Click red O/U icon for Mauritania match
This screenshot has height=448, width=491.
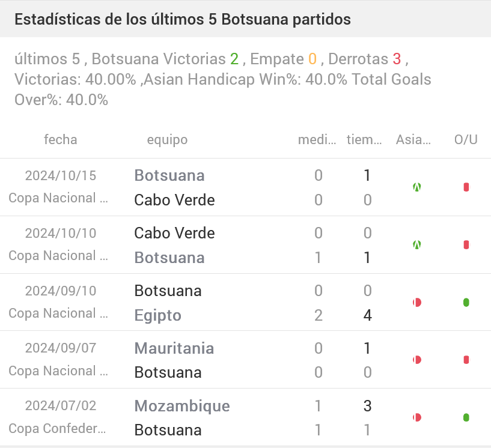click(466, 360)
